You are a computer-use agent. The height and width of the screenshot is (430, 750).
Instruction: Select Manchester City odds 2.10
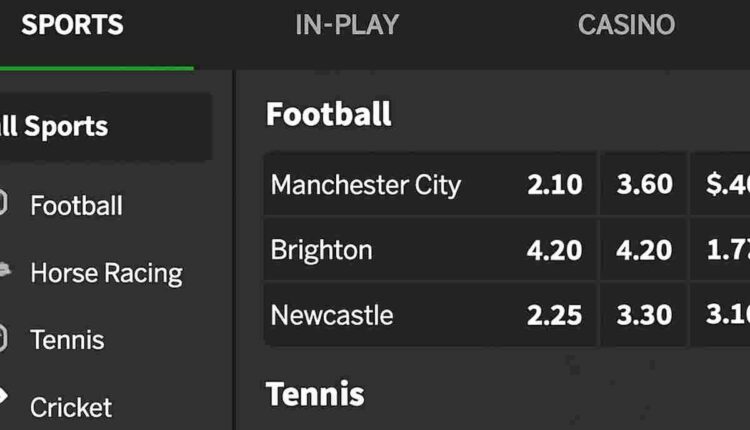point(554,184)
